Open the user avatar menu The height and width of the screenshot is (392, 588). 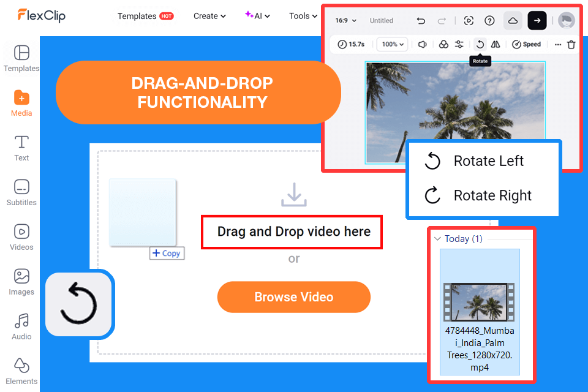(x=566, y=21)
